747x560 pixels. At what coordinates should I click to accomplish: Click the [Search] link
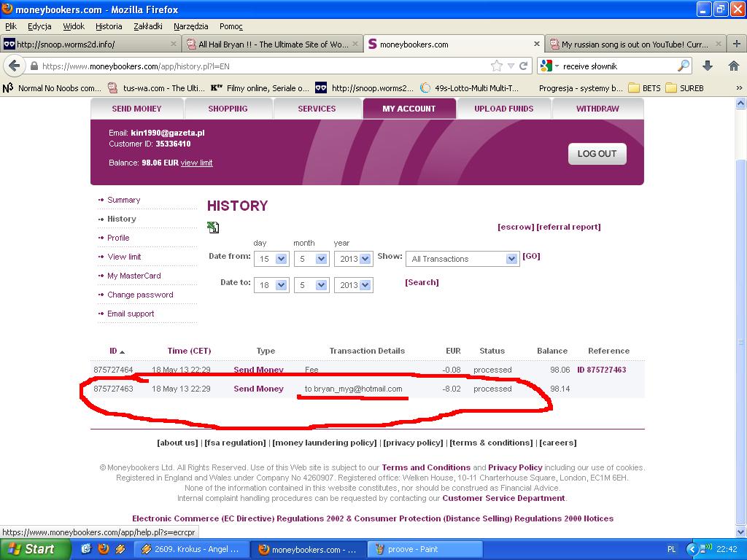tap(422, 282)
